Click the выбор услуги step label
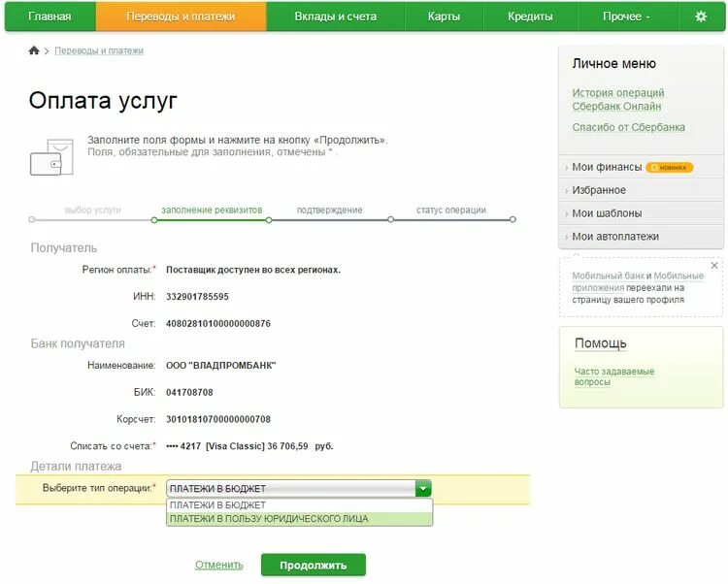Viewport: 728px width, 584px height. pos(93,211)
